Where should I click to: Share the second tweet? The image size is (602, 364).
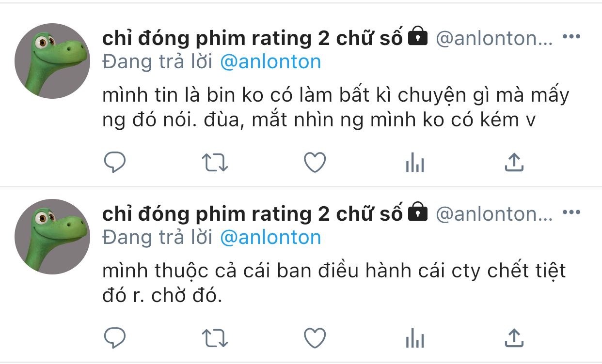(x=514, y=338)
